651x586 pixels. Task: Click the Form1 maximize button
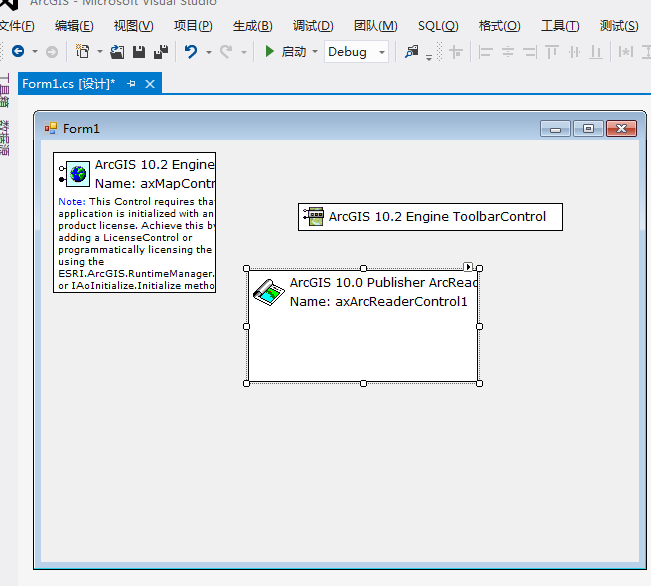click(588, 129)
